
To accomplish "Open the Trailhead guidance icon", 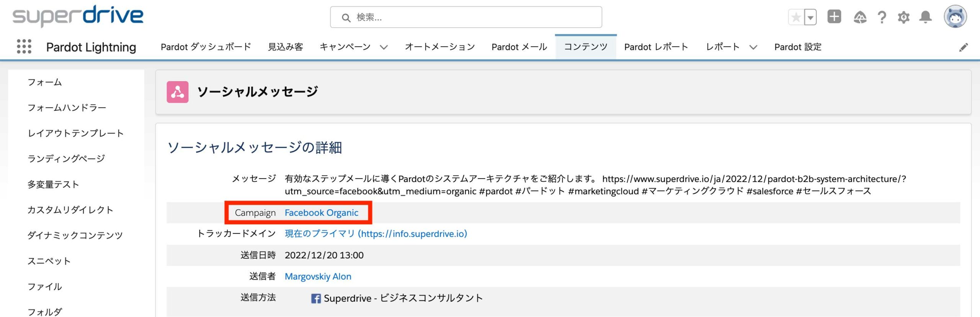I will click(860, 17).
